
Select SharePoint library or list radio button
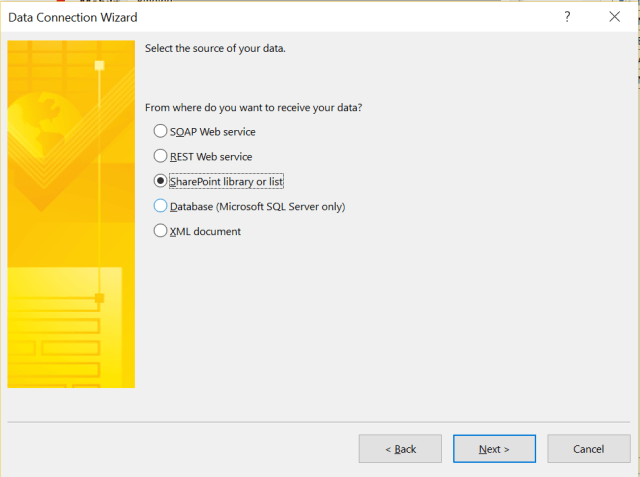[161, 181]
